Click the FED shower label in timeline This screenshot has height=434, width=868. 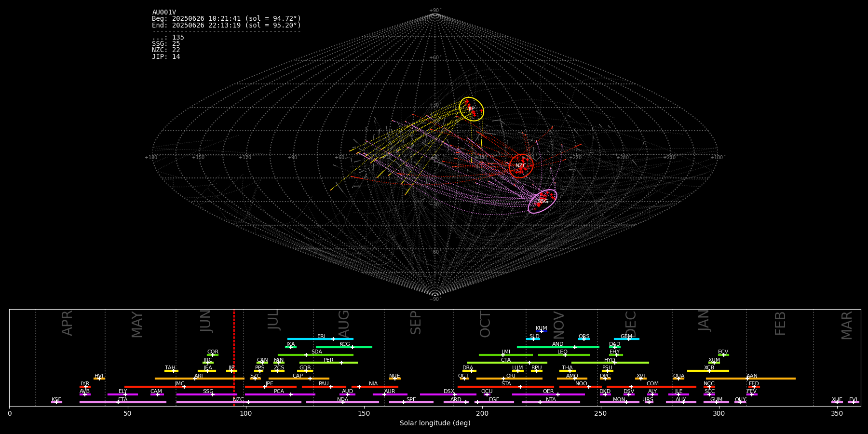click(x=754, y=384)
